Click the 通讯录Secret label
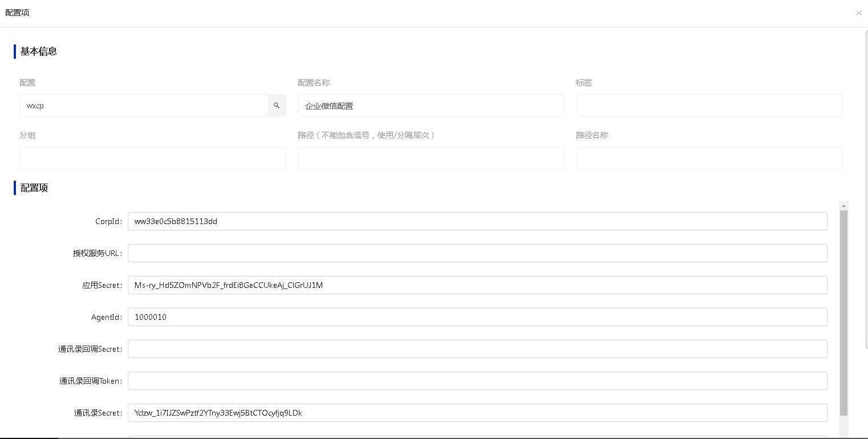Viewport: 868px width, 439px height. [98, 413]
